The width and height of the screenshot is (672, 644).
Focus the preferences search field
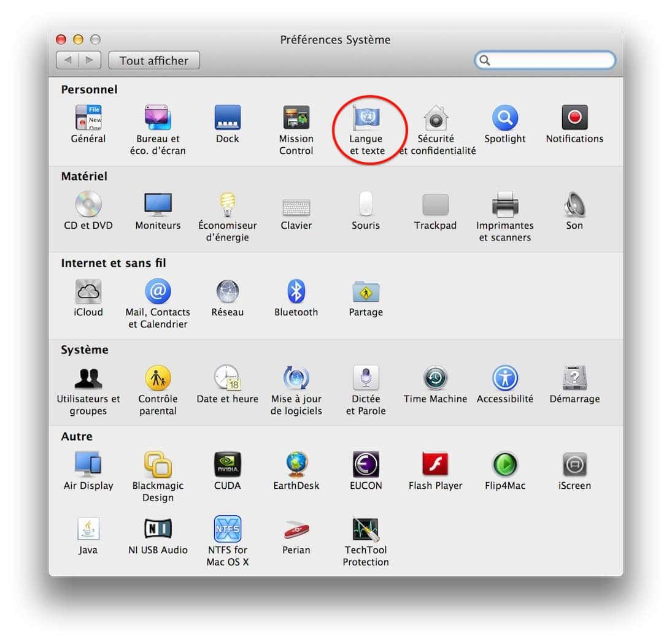[545, 60]
